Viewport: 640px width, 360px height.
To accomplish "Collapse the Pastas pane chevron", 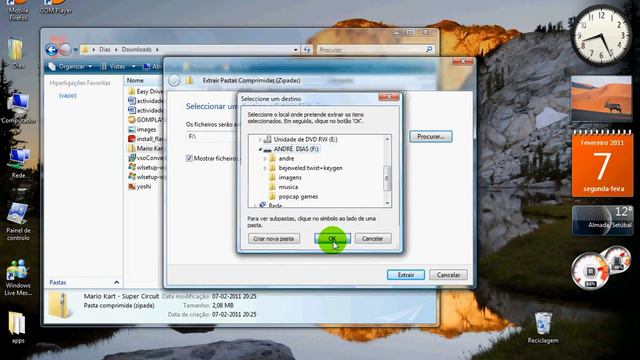I will click(116, 282).
